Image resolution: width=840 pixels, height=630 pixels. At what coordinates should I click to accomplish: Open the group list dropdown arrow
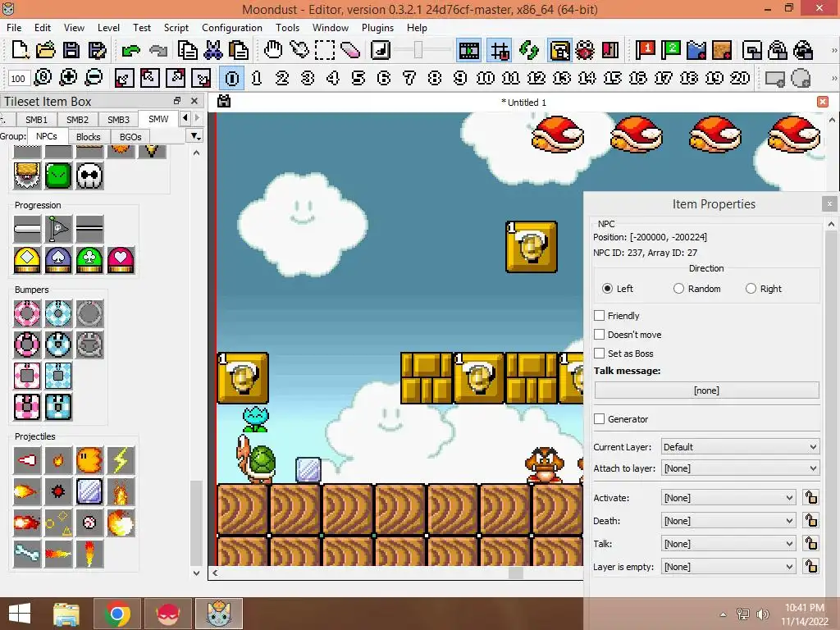(x=195, y=137)
